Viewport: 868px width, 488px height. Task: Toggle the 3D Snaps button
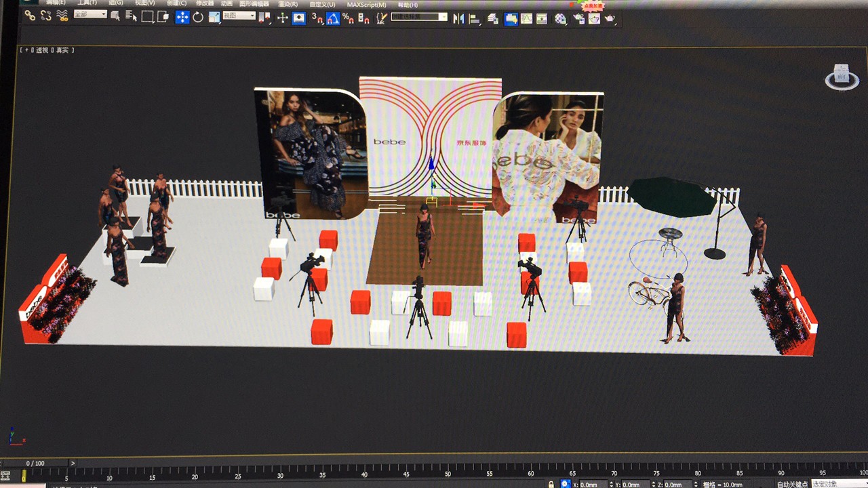tap(317, 18)
